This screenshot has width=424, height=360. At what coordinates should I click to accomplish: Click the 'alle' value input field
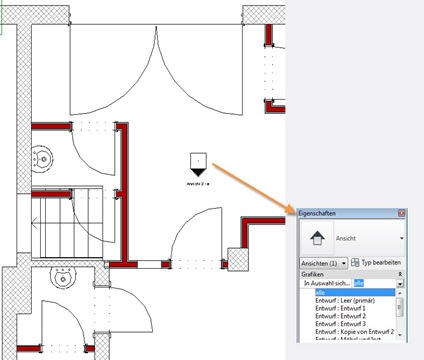(375, 283)
